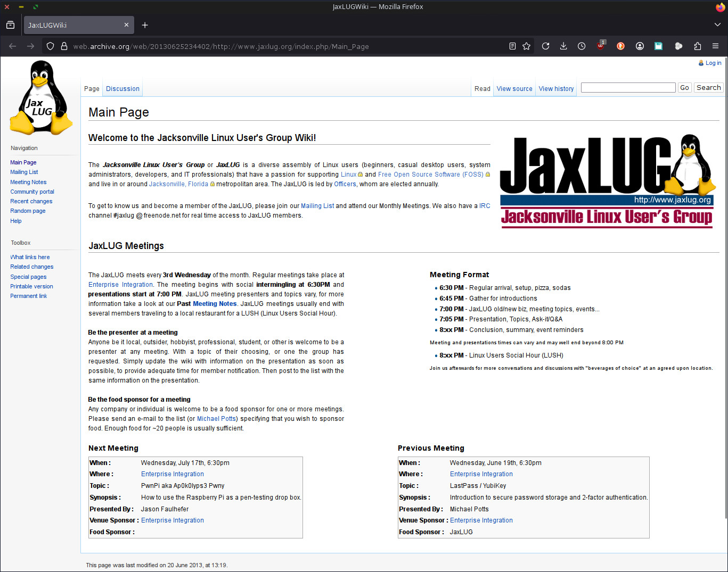Switch to the Discussion tab
Image resolution: width=728 pixels, height=572 pixels.
click(122, 89)
